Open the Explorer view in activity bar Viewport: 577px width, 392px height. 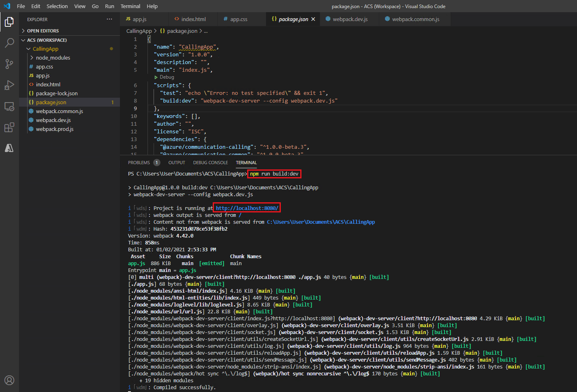coord(9,21)
